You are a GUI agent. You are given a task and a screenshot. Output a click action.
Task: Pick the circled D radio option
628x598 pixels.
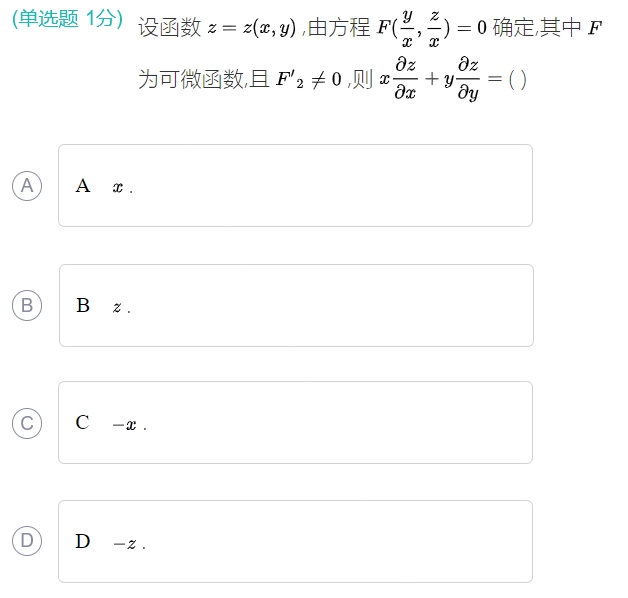coord(27,541)
